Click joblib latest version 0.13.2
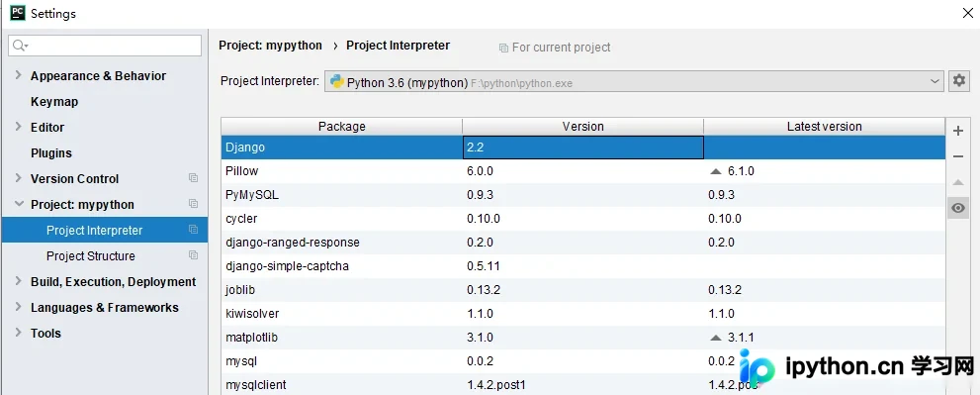Screen dimensions: 980x395 pos(725,290)
